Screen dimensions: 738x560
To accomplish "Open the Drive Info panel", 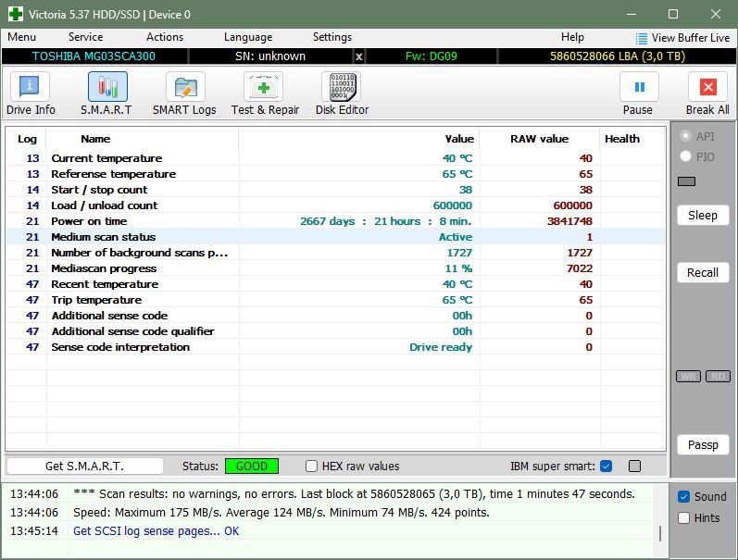I will (31, 93).
